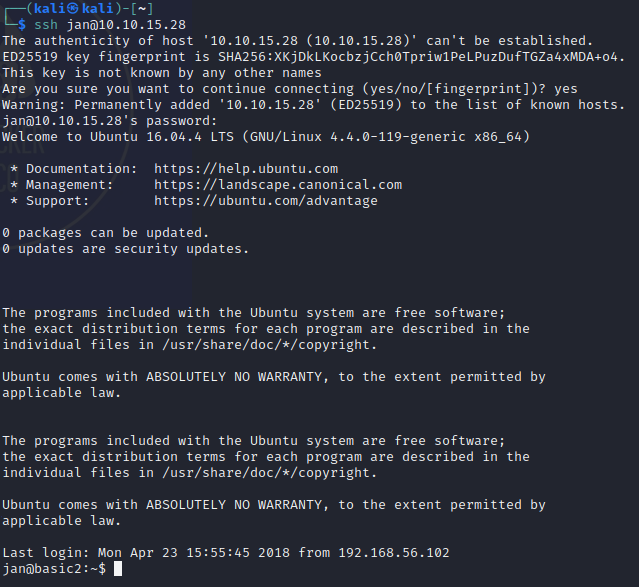The image size is (639, 587).
Task: Open the help.ubuntu.com documentation link
Action: pyautogui.click(x=246, y=168)
